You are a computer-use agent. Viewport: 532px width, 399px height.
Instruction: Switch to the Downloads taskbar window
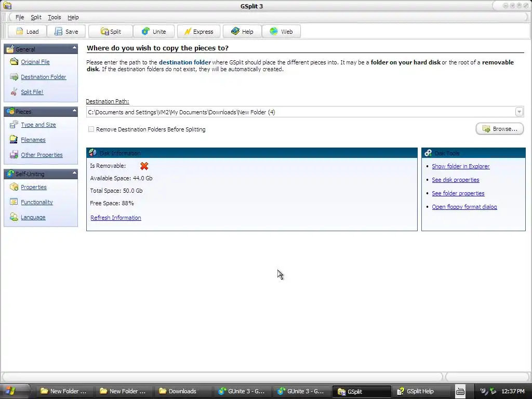coord(182,391)
